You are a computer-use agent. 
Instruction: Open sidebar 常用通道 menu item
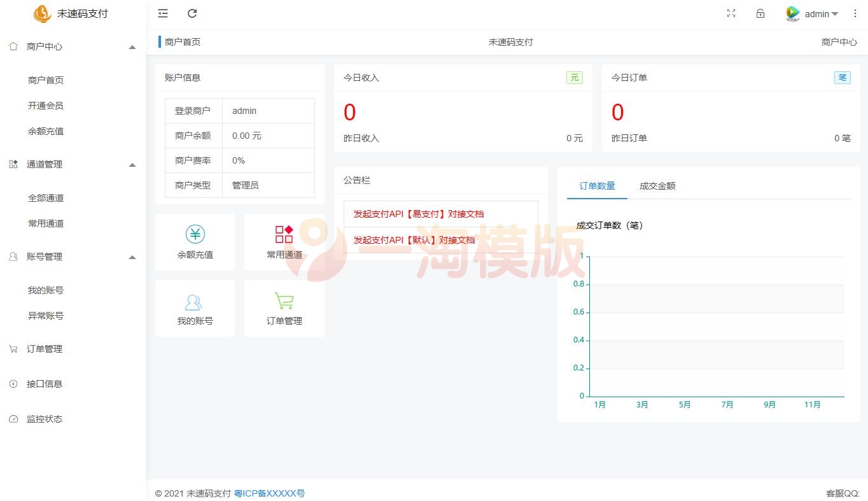point(46,223)
